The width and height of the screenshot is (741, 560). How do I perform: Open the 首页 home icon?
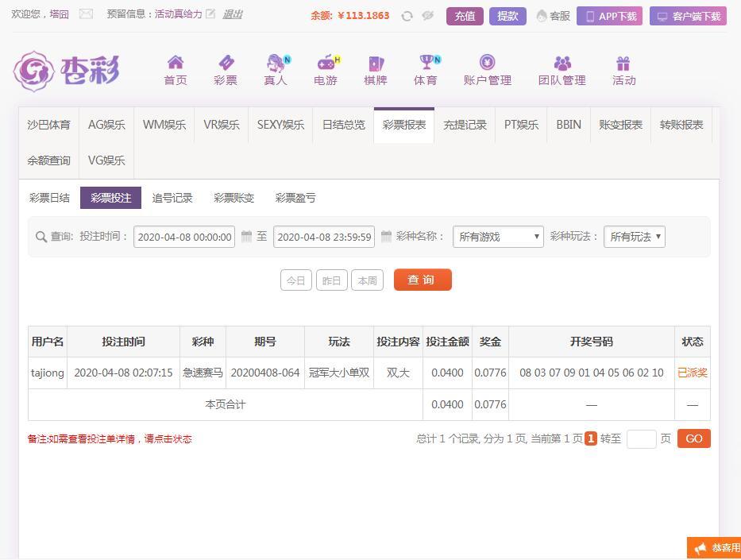pyautogui.click(x=176, y=64)
